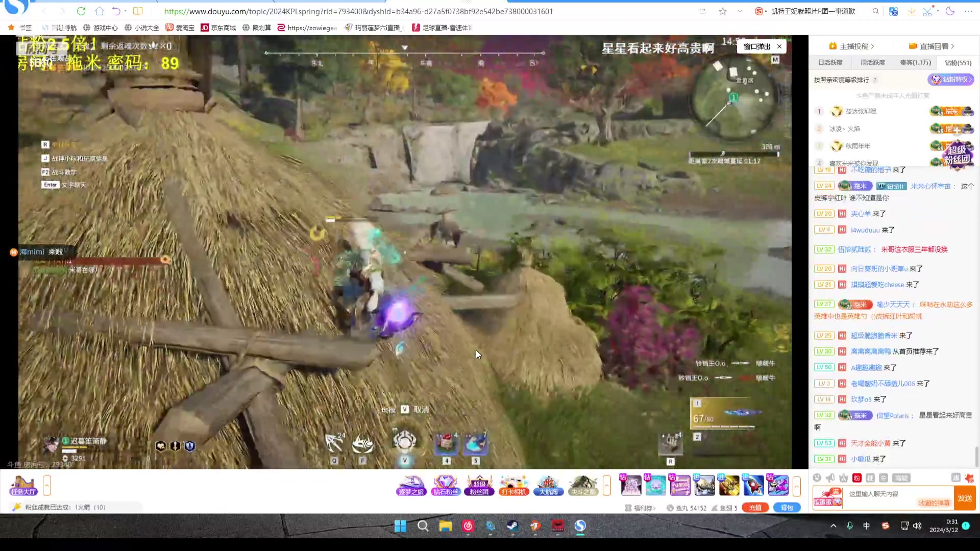The image size is (980, 551).
Task: Open the 大航海 icon
Action: [x=548, y=485]
